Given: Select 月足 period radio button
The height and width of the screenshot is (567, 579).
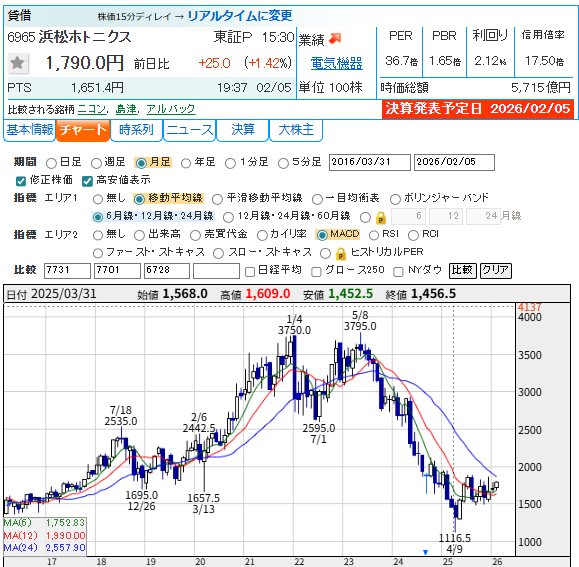Looking at the screenshot, I should click(141, 163).
